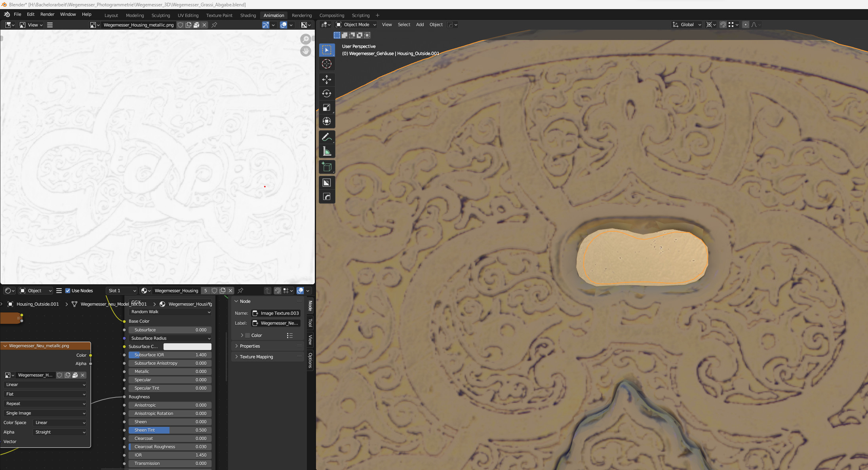The height and width of the screenshot is (470, 868).
Task: Open the Subsurface Radius dropdown
Action: (x=170, y=338)
